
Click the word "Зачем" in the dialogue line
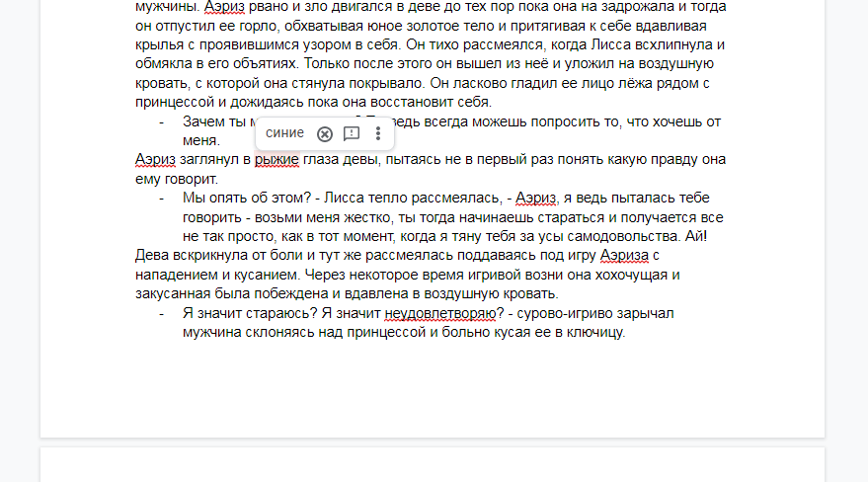pyautogui.click(x=203, y=121)
